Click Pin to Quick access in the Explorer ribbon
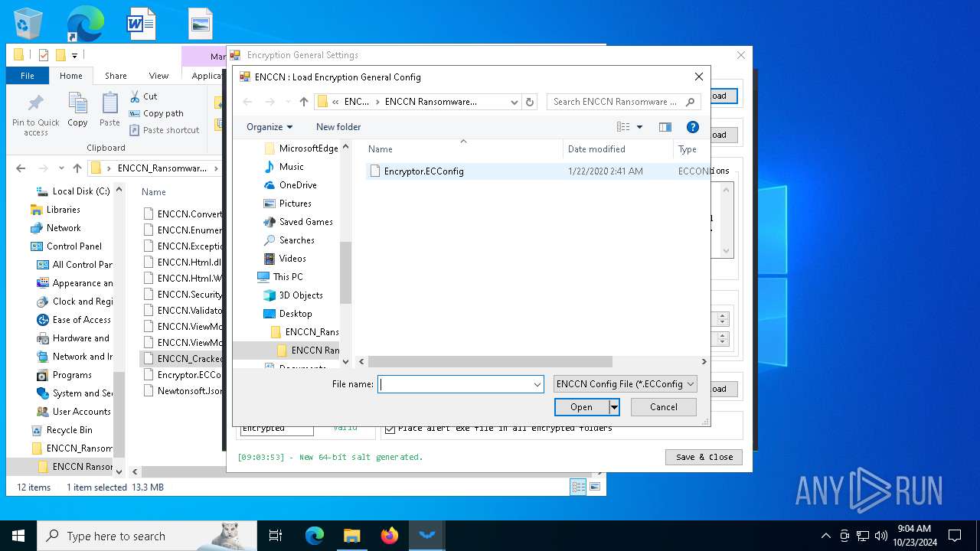This screenshot has height=551, width=980. tap(36, 115)
